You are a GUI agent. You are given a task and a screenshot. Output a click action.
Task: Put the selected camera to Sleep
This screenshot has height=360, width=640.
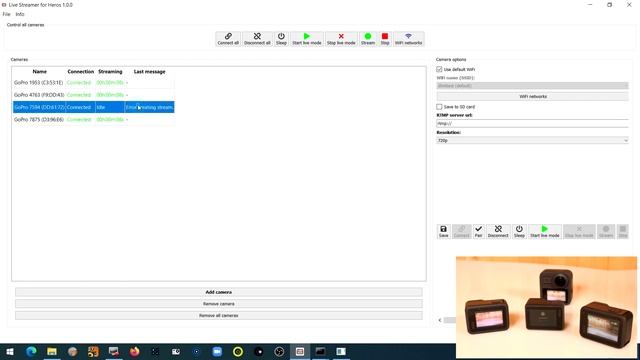pos(519,231)
